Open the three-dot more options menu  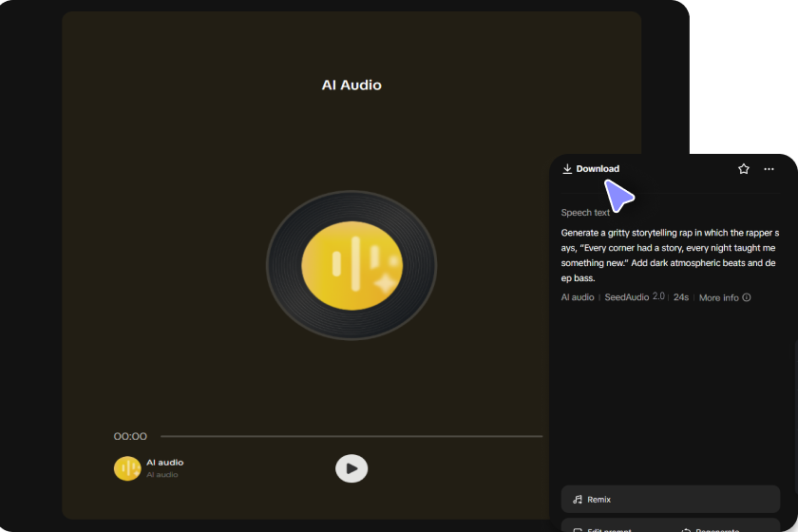click(x=769, y=169)
